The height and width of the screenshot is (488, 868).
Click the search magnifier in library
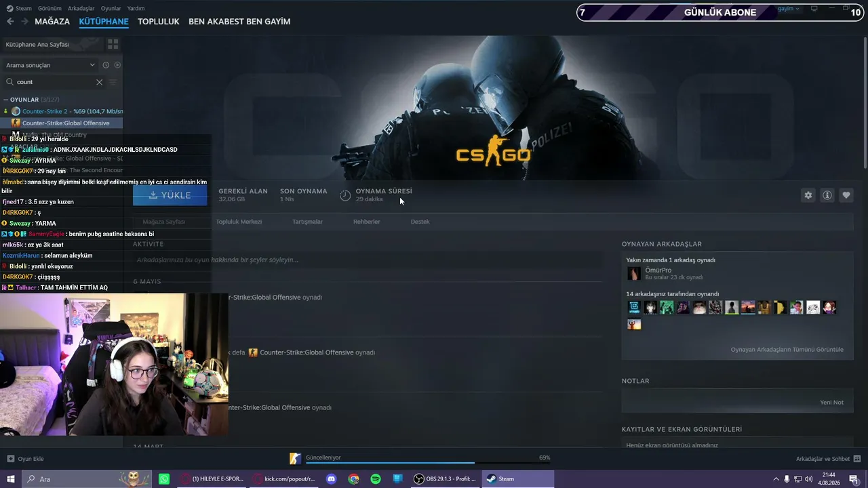[9, 82]
